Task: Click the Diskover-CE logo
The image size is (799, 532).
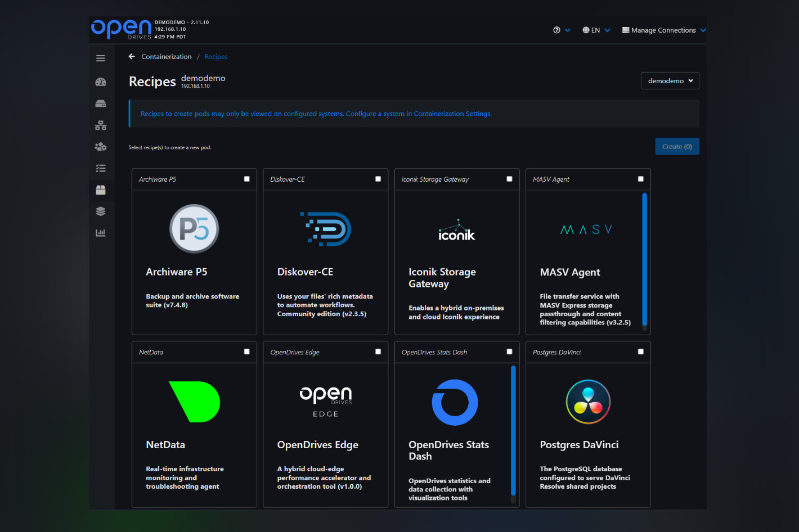Action: point(326,229)
